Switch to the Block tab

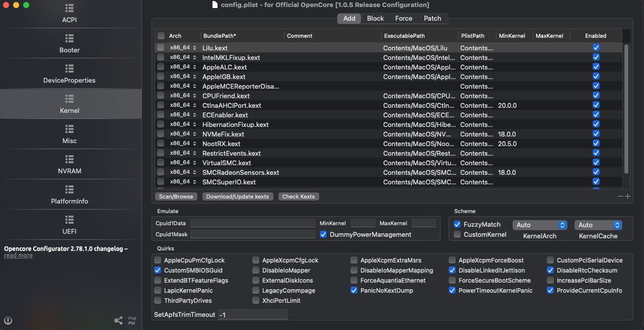[x=375, y=19]
